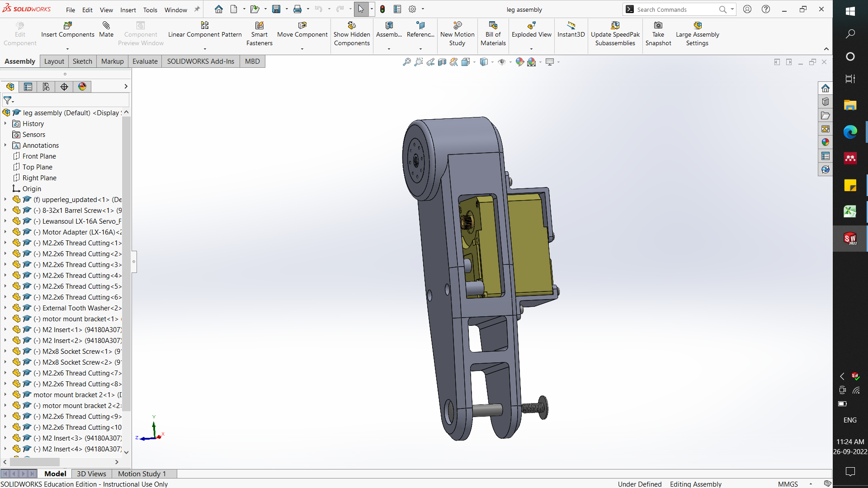Expand the Annotations tree node
The image size is (868, 488).
(5, 145)
